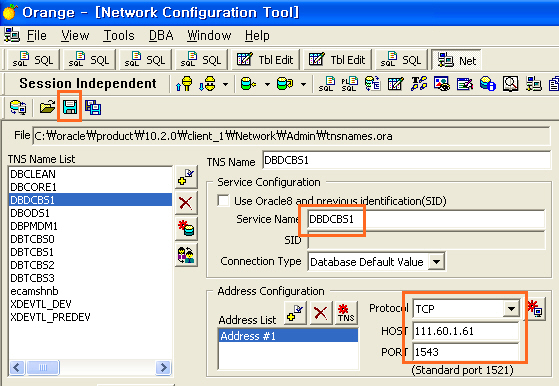Click the TNS list scroll left arrow
The width and height of the screenshot is (559, 386).
coord(17,367)
